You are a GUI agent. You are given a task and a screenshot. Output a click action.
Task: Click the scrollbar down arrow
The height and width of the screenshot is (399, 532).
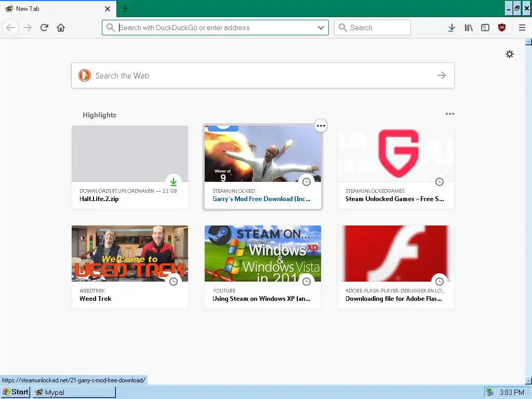528,381
